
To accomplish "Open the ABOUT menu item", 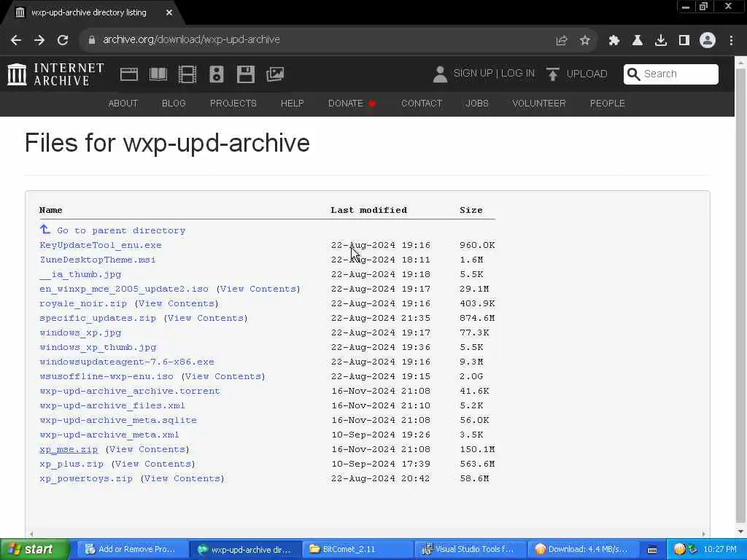I will (123, 104).
